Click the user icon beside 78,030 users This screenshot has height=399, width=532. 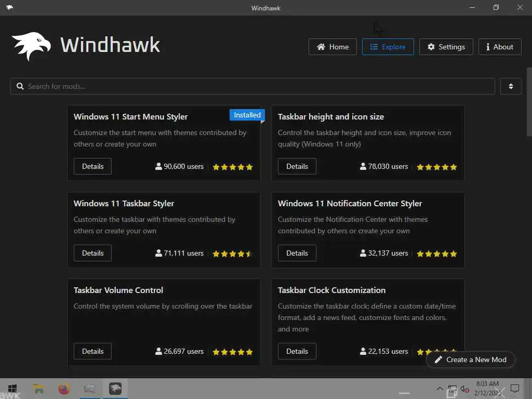pos(363,167)
